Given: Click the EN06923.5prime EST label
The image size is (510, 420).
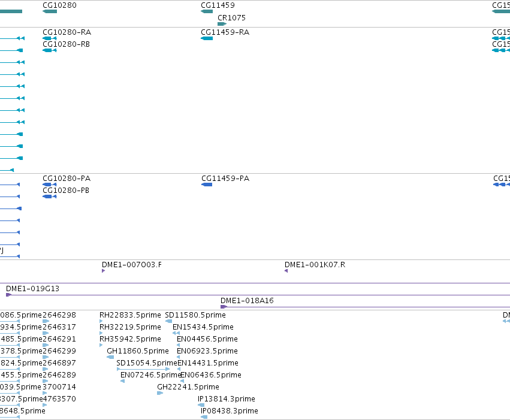Looking at the screenshot, I should pos(207,351).
